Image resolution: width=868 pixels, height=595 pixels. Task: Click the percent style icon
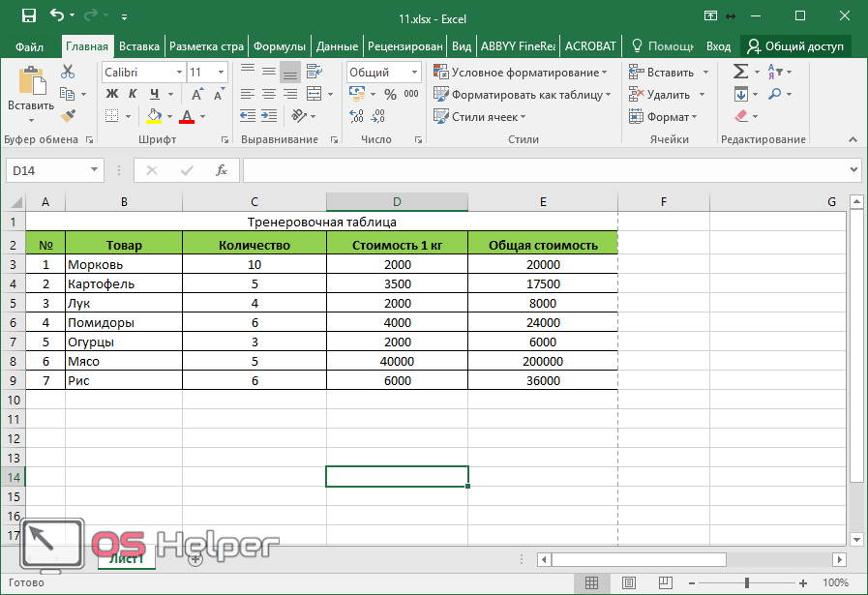pos(390,94)
